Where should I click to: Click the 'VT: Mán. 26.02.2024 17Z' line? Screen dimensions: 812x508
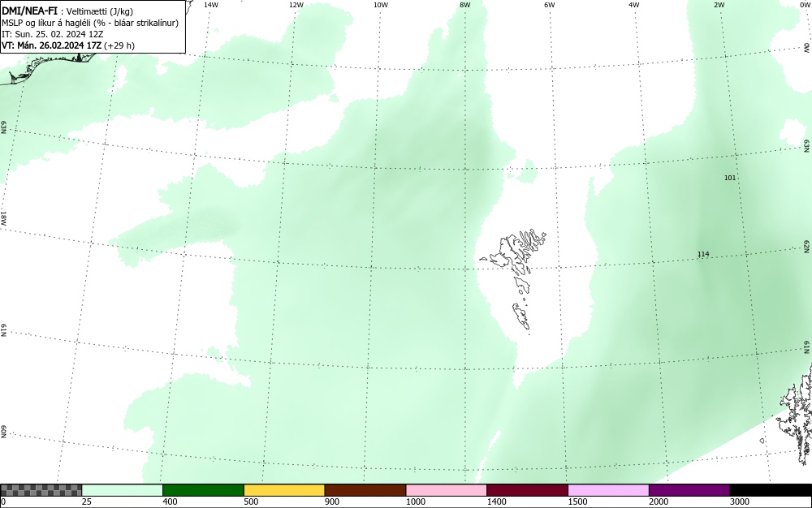(x=52, y=45)
